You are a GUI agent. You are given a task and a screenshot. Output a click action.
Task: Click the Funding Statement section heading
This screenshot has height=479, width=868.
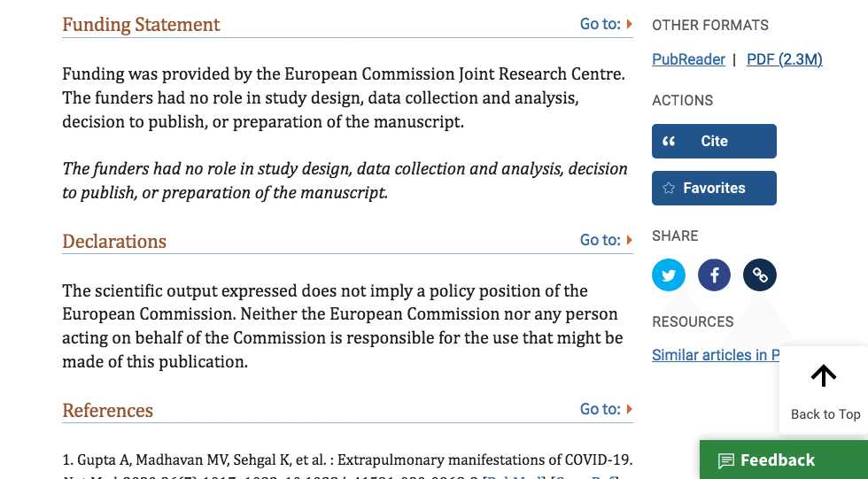coord(141,24)
